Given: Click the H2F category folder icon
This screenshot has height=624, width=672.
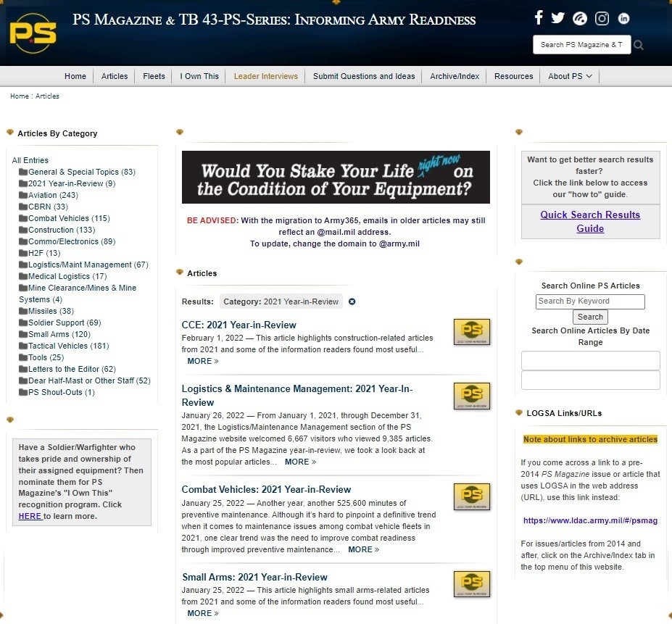Looking at the screenshot, I should (23, 253).
